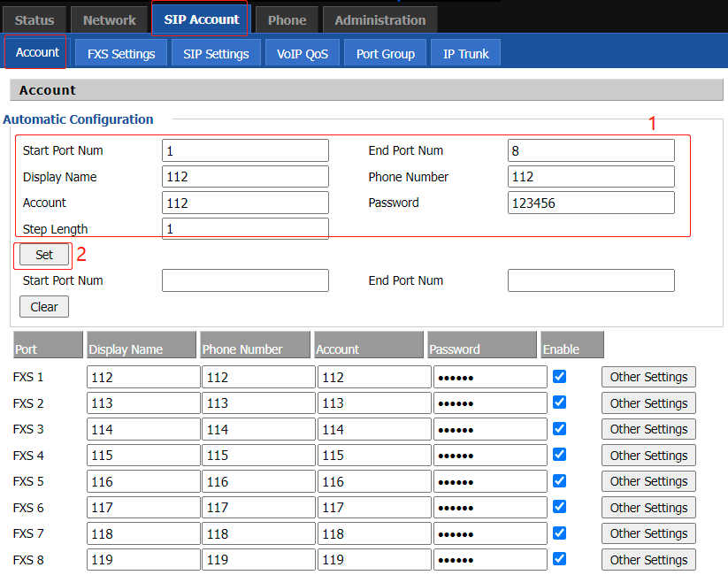
Task: Click FXS 2 Display Name field 113
Action: tap(143, 403)
